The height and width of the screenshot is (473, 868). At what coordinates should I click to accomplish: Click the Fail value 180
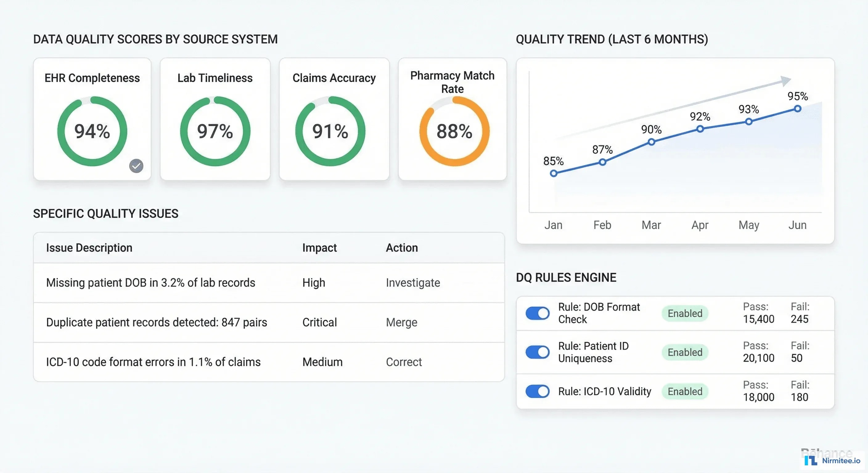point(800,397)
